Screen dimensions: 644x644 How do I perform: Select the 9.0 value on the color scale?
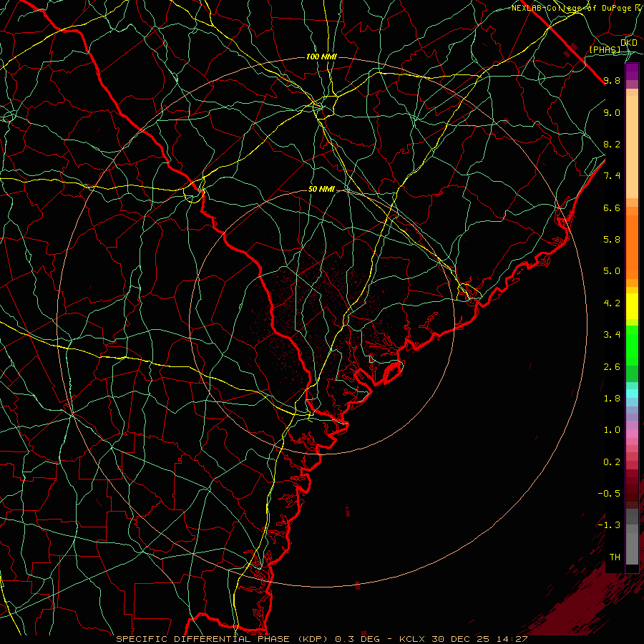pos(612,112)
